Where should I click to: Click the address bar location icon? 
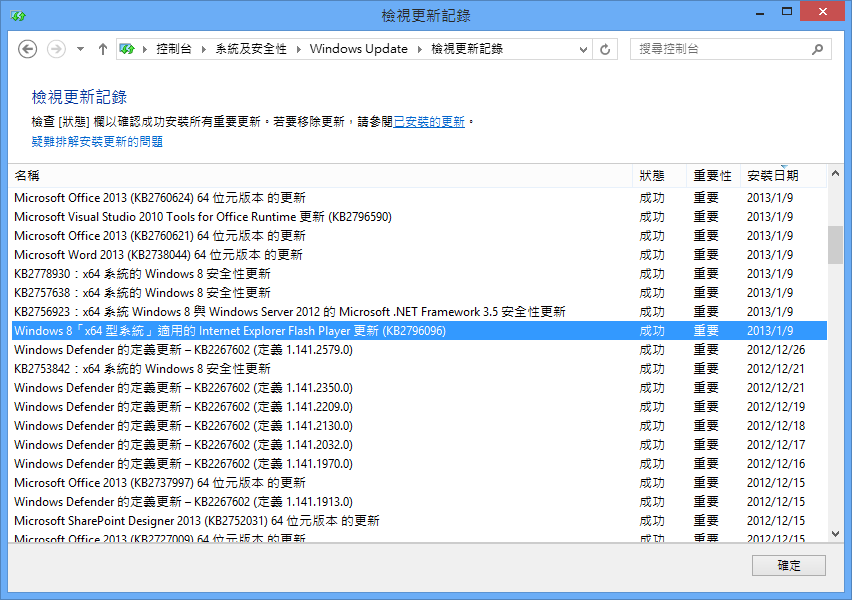tap(127, 49)
